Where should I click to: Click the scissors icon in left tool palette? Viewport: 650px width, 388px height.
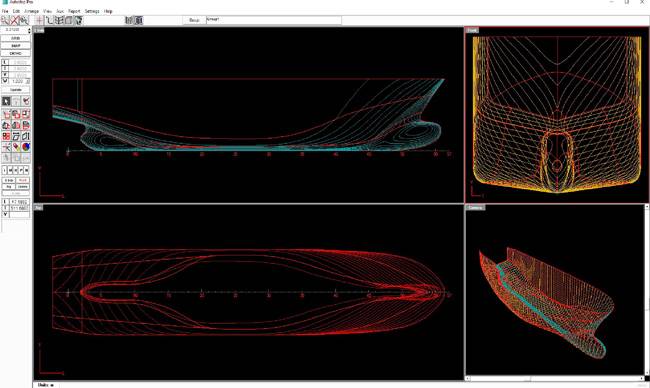[x=6, y=147]
